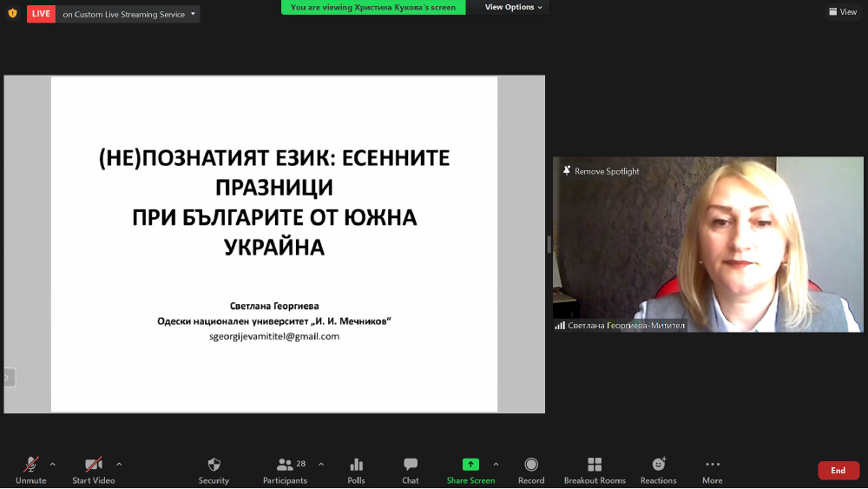
Task: Start Video camera toggle
Action: 93,465
